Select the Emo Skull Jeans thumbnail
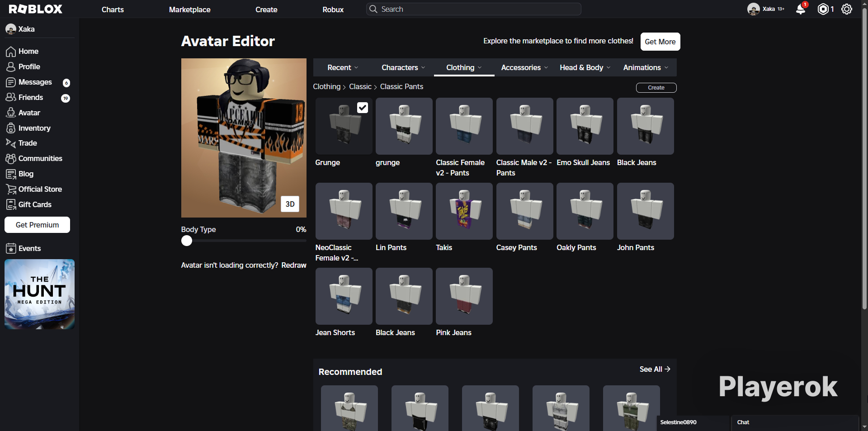This screenshot has width=868, height=431. point(585,126)
